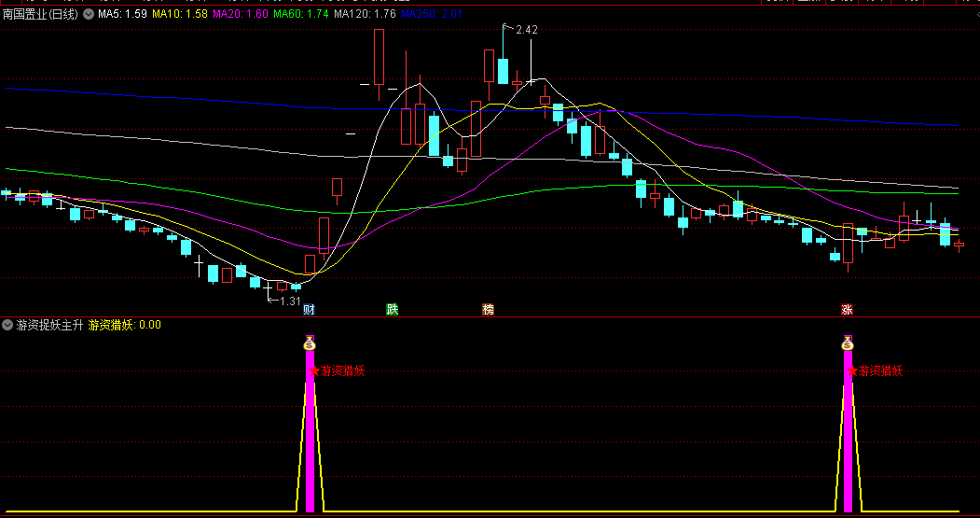Click the first money bag signal icon
The width and height of the screenshot is (980, 518).
(310, 343)
